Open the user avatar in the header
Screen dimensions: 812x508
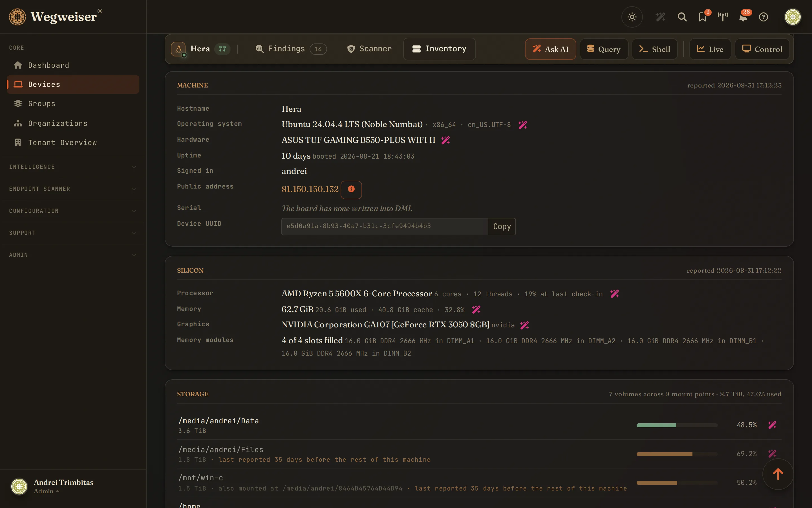pos(793,17)
